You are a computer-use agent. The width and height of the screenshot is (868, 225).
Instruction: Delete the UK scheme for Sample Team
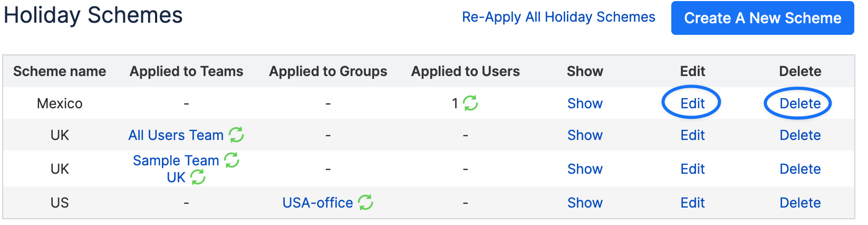[800, 169]
